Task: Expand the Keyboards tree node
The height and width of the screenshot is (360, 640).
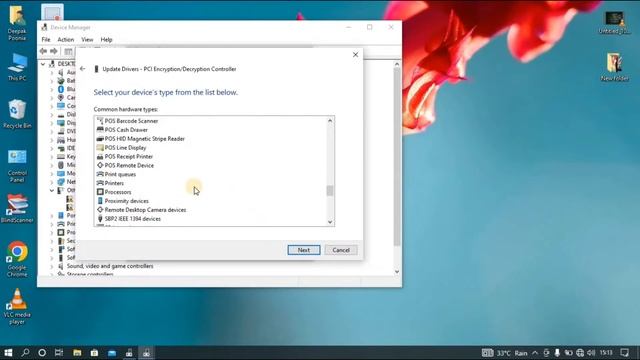Action: coord(52,157)
